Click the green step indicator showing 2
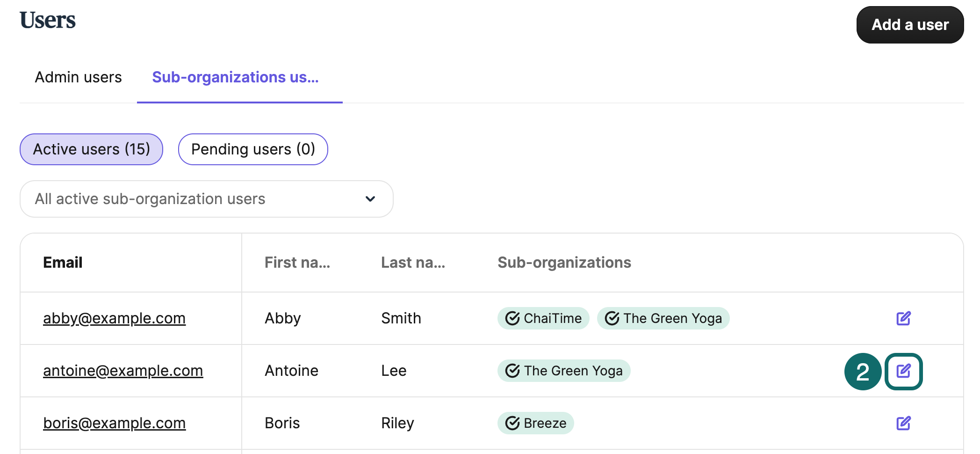Image resolution: width=980 pixels, height=454 pixels. coord(863,372)
